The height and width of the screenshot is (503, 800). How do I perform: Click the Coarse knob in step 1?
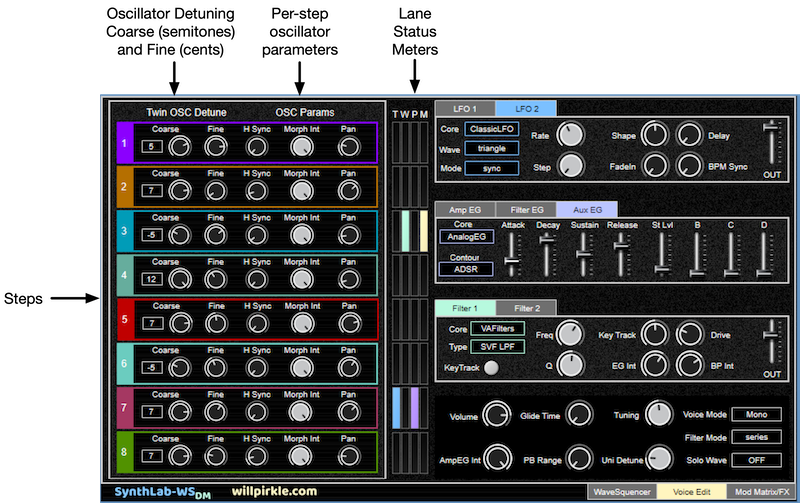coord(180,147)
